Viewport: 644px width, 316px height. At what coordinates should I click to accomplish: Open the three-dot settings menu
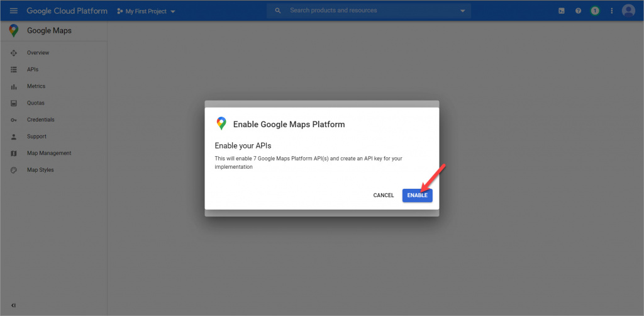pyautogui.click(x=611, y=11)
